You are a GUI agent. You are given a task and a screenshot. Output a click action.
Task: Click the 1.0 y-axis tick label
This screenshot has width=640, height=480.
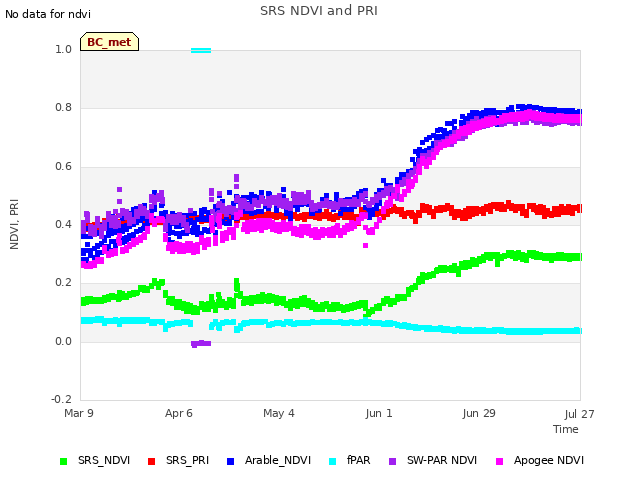63,49
